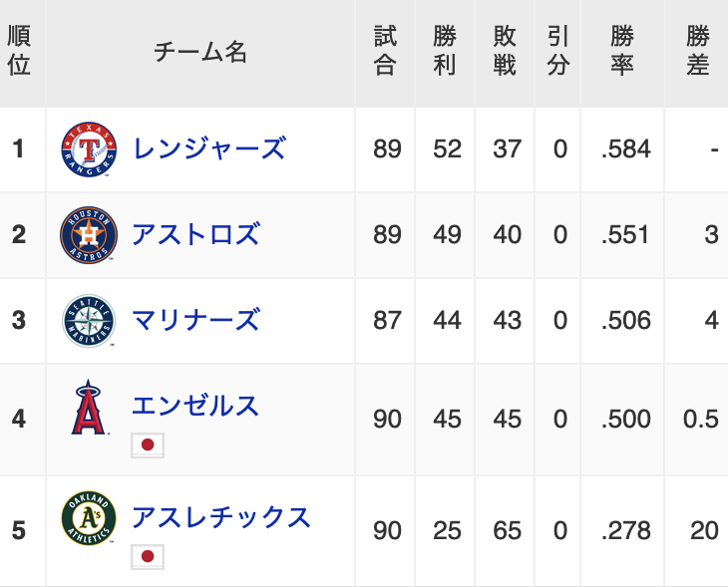Open the レンジャーズ team link
This screenshot has width=728, height=587.
point(209,148)
